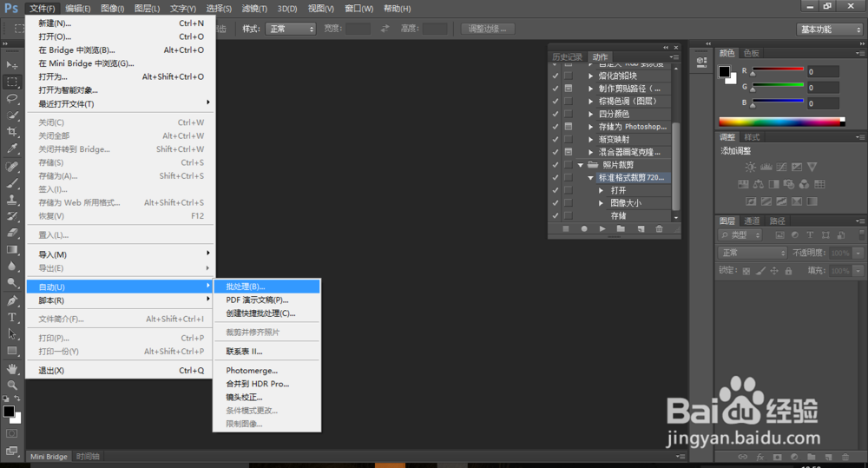Open the 样式 dropdown set to 正常
This screenshot has width=868, height=468.
291,29
